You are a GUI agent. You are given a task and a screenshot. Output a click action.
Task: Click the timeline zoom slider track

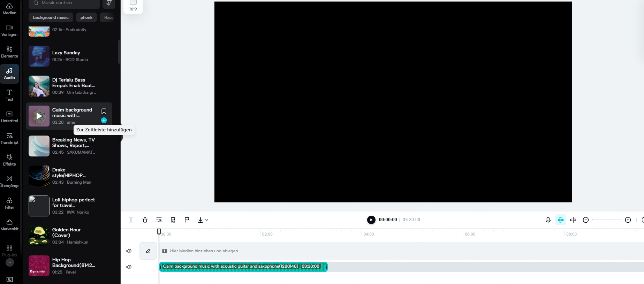click(607, 220)
